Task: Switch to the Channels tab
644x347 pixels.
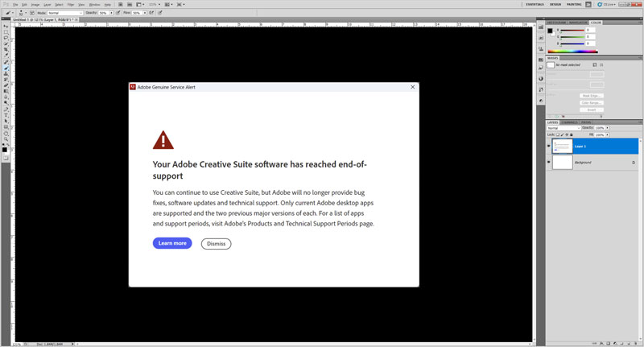Action: click(x=569, y=122)
